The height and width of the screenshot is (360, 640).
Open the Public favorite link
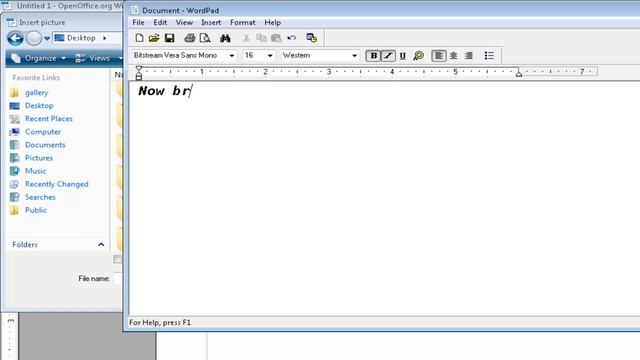36,210
